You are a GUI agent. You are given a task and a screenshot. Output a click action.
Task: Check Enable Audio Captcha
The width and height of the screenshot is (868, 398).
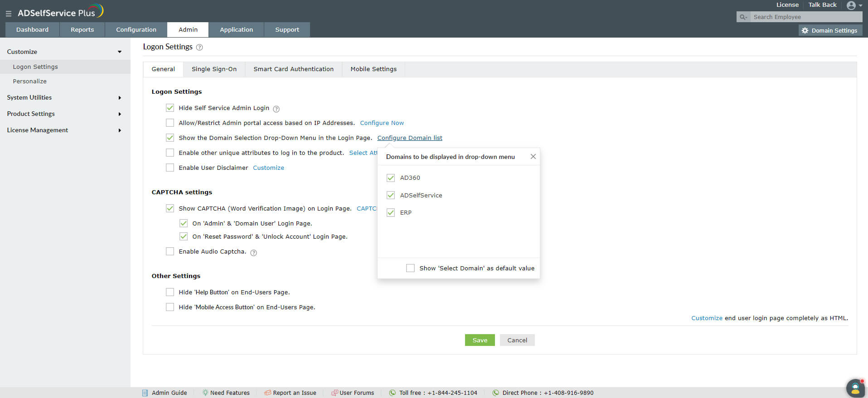(x=170, y=251)
